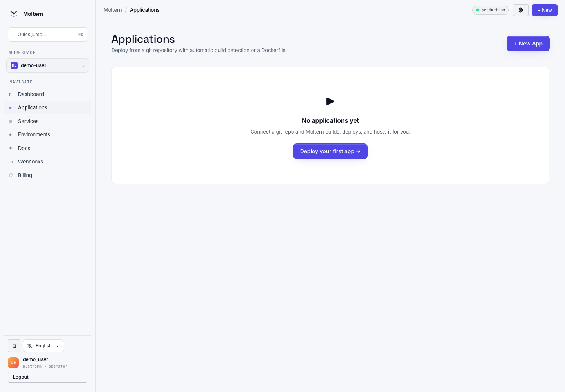Viewport: 565px width, 392px height.
Task: Click the demo_user orange avatar
Action: 13,363
